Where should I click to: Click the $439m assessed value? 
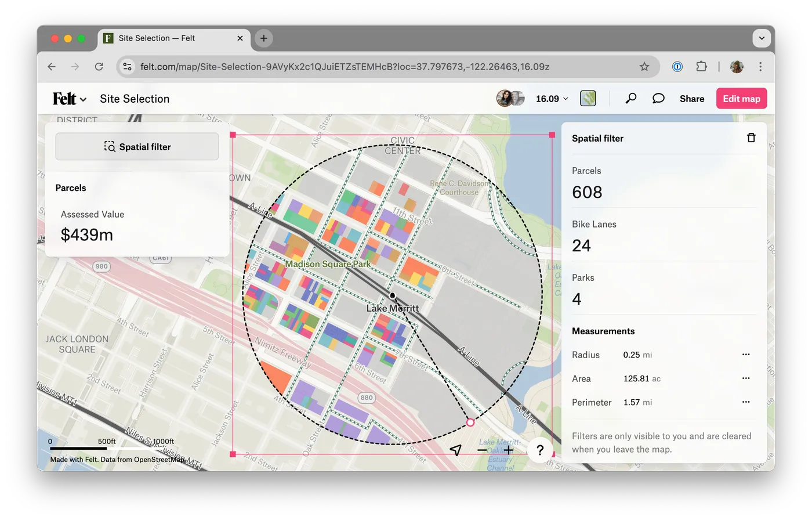tap(87, 234)
